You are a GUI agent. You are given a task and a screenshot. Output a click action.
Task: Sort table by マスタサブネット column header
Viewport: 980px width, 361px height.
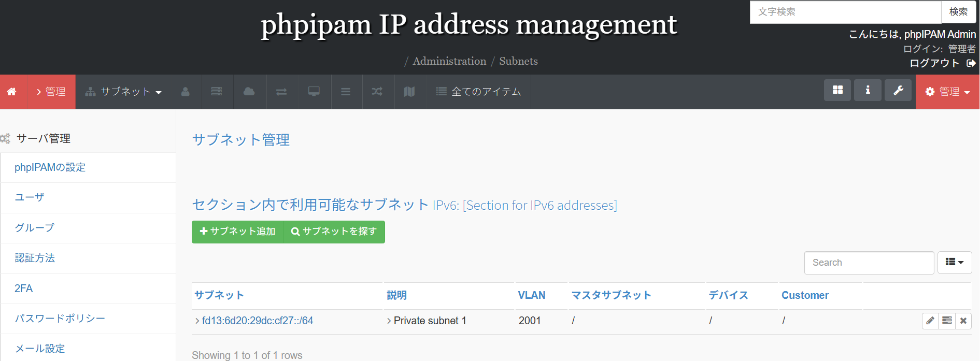612,295
